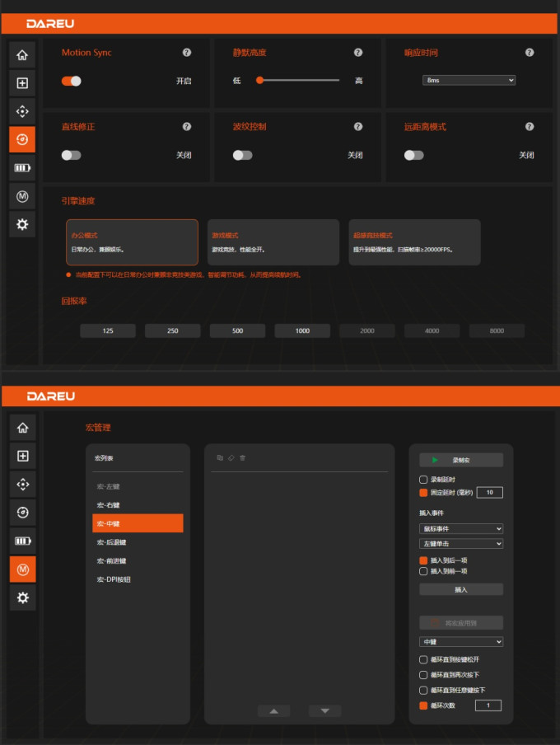
Task: Set report rate to 125
Action: tap(108, 330)
